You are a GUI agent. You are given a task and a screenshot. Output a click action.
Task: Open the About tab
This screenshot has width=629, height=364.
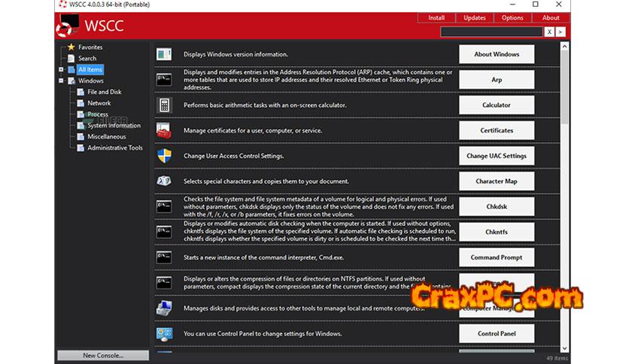551,17
